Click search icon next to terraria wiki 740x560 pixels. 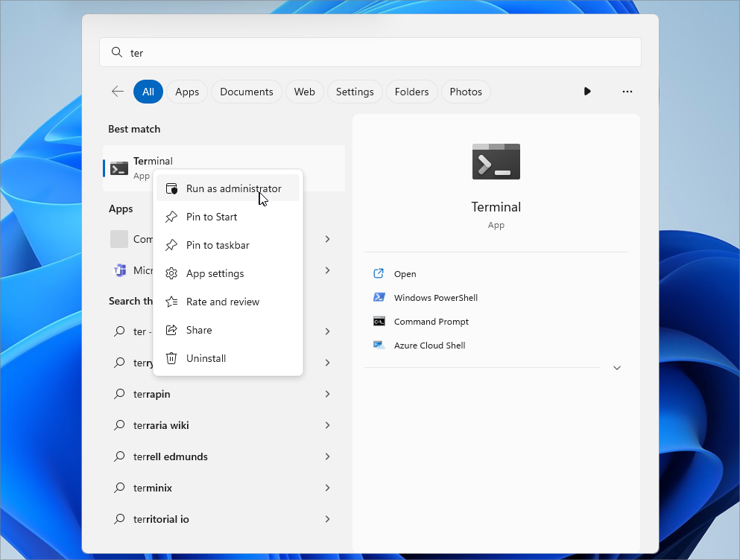(x=119, y=425)
